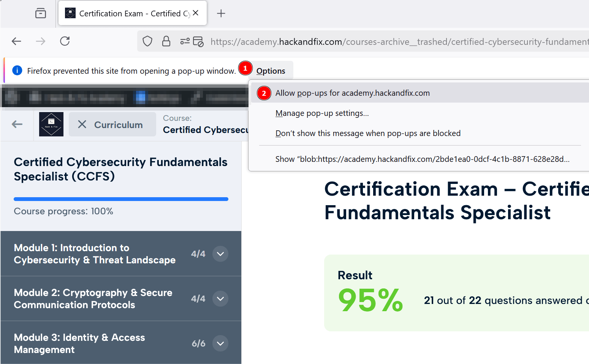Choose Manage pop-up settings menu item
589x364 pixels.
[x=322, y=113]
